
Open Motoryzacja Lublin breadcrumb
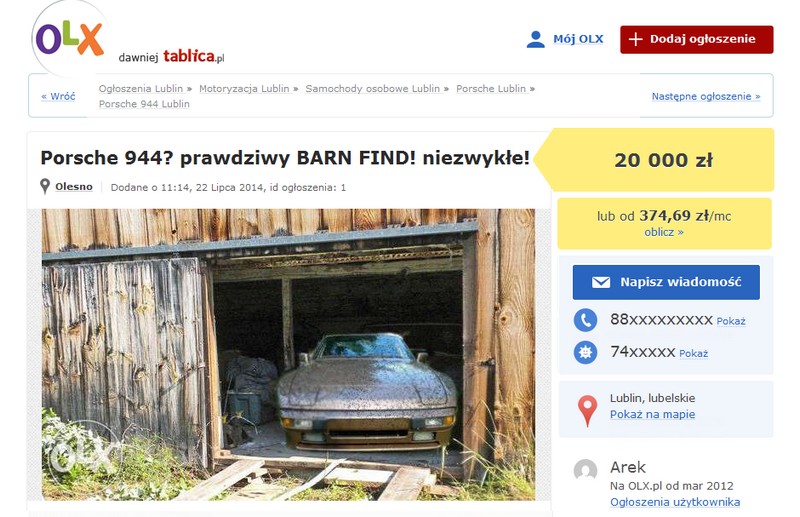click(x=248, y=89)
